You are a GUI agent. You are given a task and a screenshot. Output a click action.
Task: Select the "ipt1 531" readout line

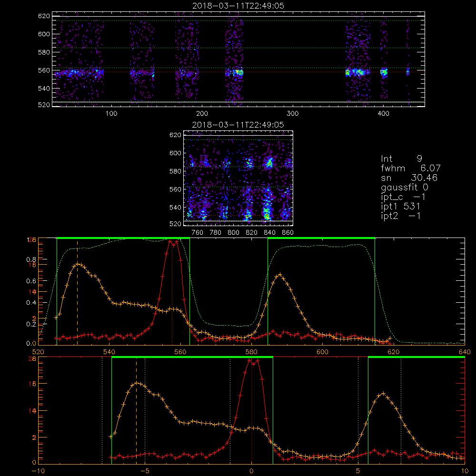coord(400,207)
